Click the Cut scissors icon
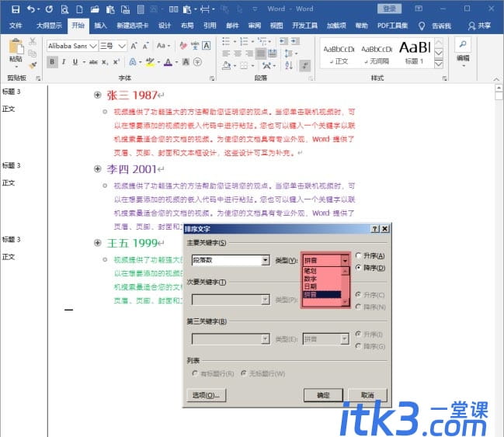504x437 pixels. (x=32, y=41)
